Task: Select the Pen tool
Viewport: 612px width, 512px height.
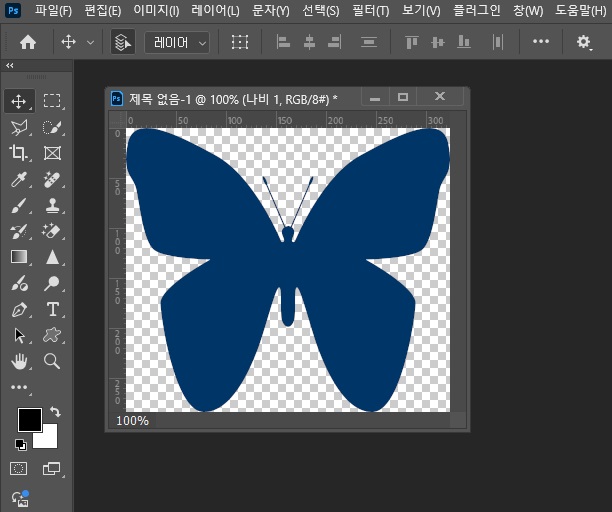Action: pyautogui.click(x=19, y=309)
